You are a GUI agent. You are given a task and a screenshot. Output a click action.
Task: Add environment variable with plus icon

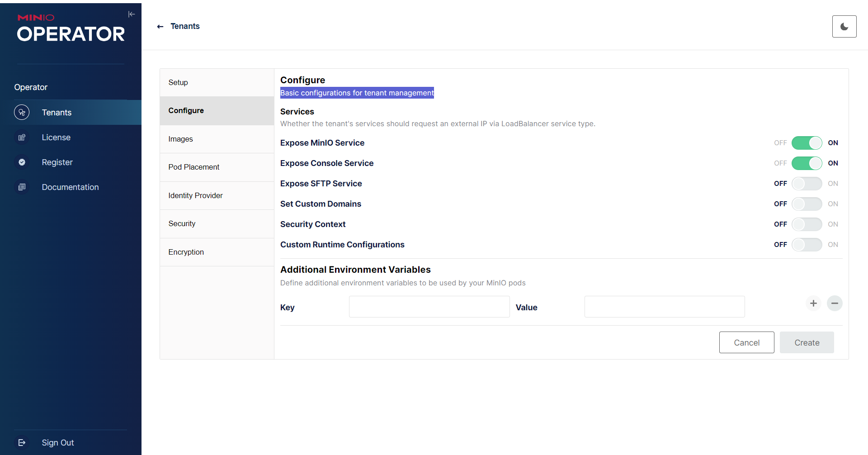813,303
